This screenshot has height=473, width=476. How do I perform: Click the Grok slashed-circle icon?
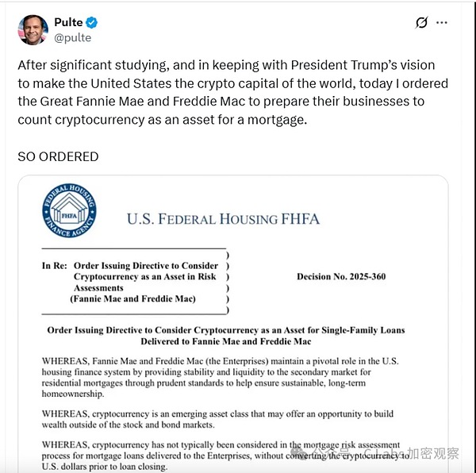tap(421, 23)
